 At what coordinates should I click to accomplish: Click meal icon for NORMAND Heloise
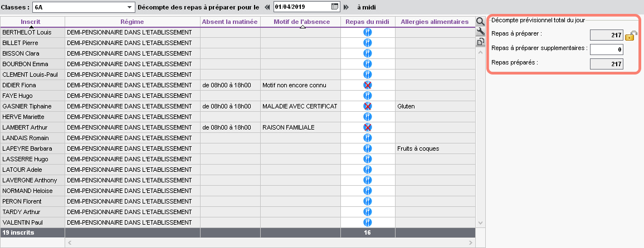pyautogui.click(x=368, y=191)
